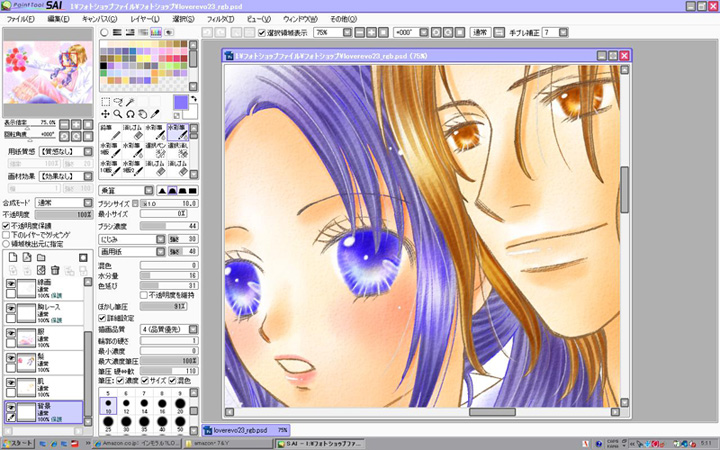The image size is (720, 450).
Task: Enable 下のレイヤーでクリッピング clipping checkbox
Action: click(x=6, y=235)
